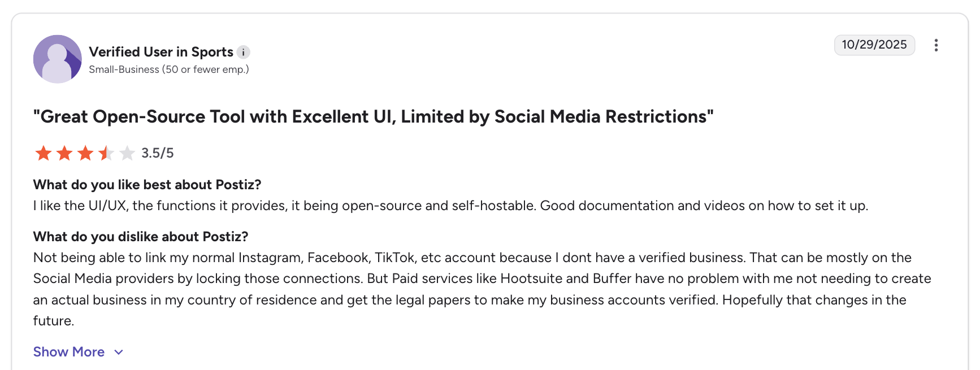The image size is (980, 370).
Task: Click the 3.5/5 rating label
Action: pyautogui.click(x=158, y=153)
